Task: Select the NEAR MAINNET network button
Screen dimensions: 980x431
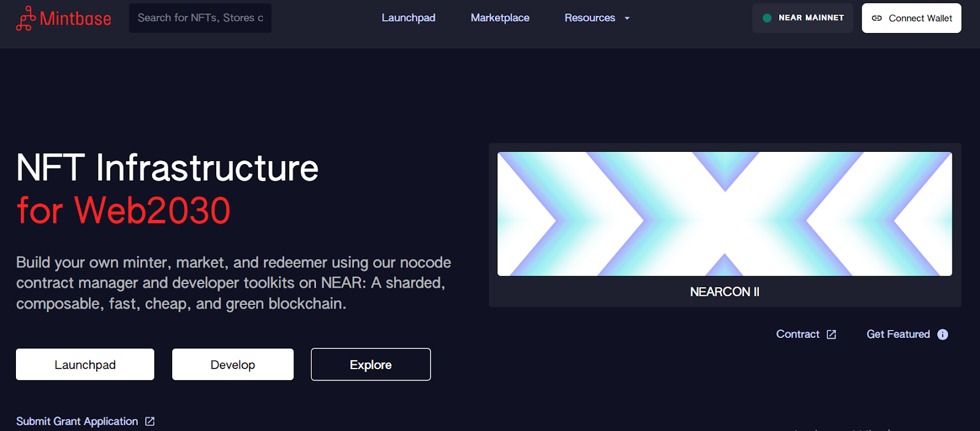Action: pyautogui.click(x=802, y=18)
